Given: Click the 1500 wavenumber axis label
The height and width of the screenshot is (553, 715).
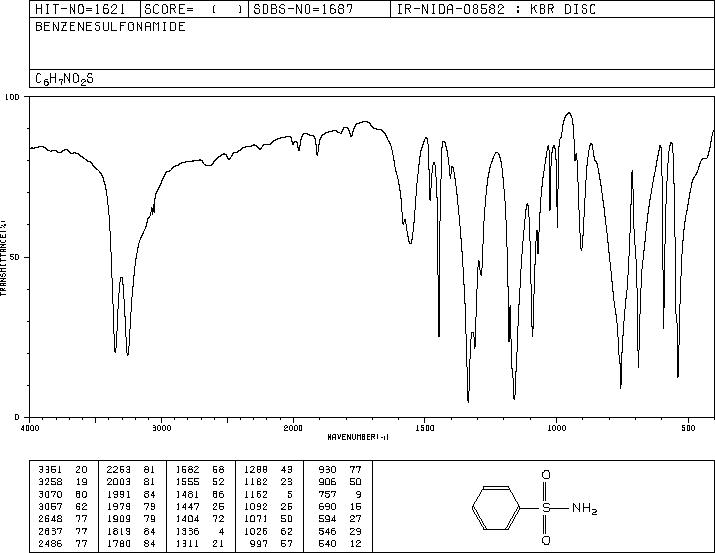Looking at the screenshot, I should [x=425, y=428].
